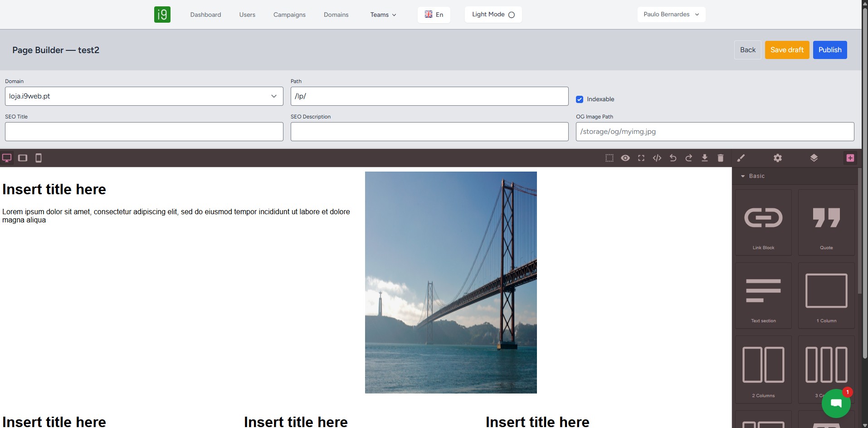Image resolution: width=868 pixels, height=428 pixels.
Task: Open the code view icon
Action: 657,158
